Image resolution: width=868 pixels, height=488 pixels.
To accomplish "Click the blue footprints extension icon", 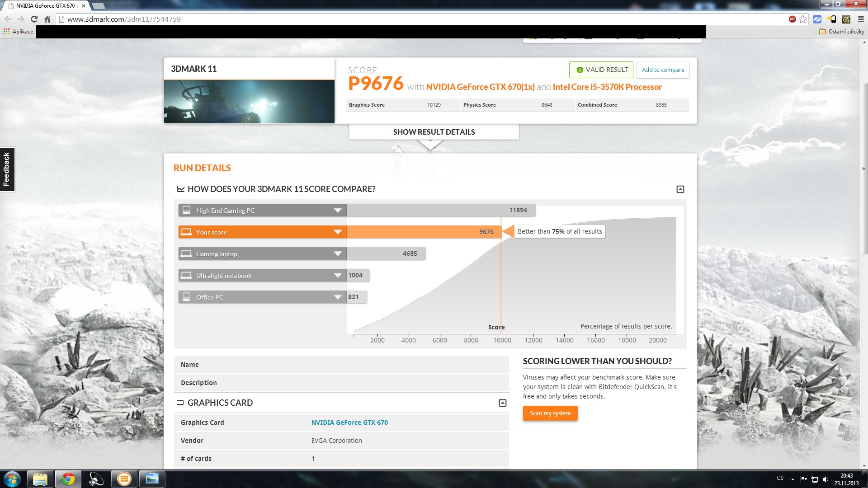I will point(817,19).
